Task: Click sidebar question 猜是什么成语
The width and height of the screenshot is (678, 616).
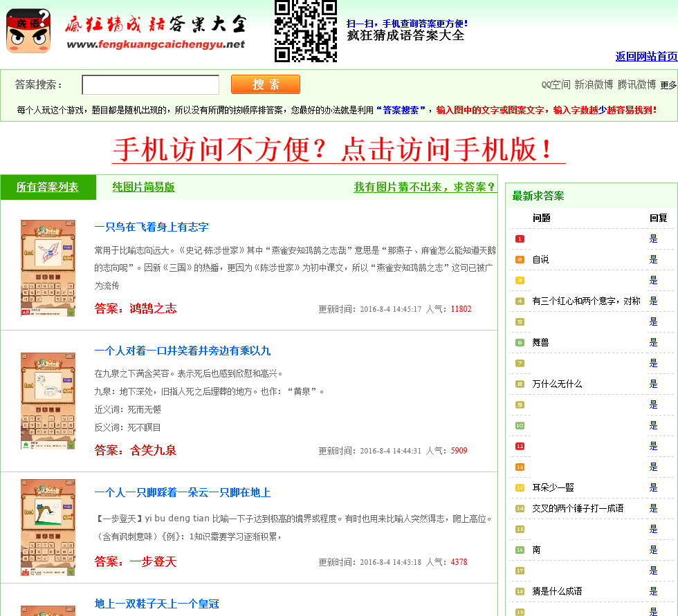Action: (x=557, y=591)
